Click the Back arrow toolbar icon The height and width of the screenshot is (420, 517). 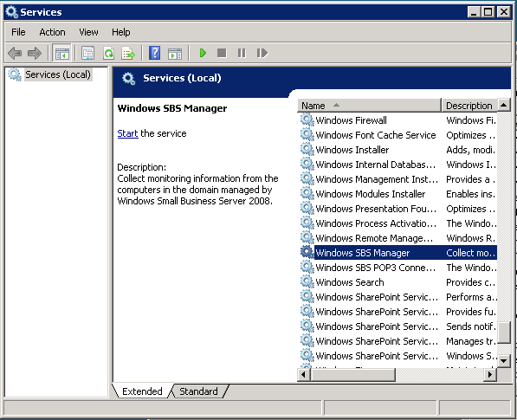tap(15, 53)
